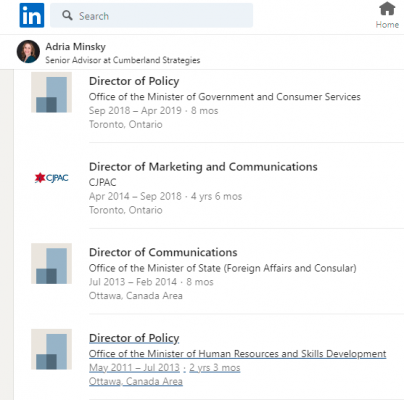Screen dimensions: 404x400
Task: Open the Director of Communications title
Action: click(163, 252)
